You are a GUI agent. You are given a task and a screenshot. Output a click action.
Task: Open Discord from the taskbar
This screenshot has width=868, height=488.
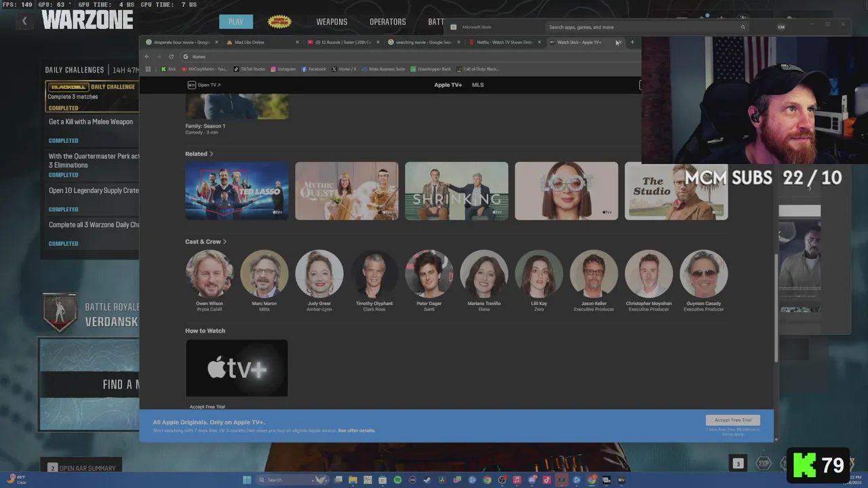point(532,480)
